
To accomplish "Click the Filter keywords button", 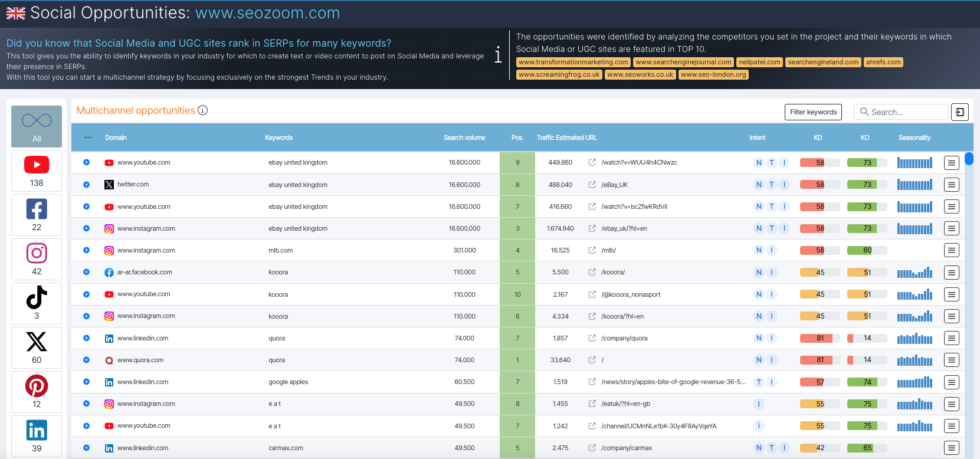I will (813, 112).
